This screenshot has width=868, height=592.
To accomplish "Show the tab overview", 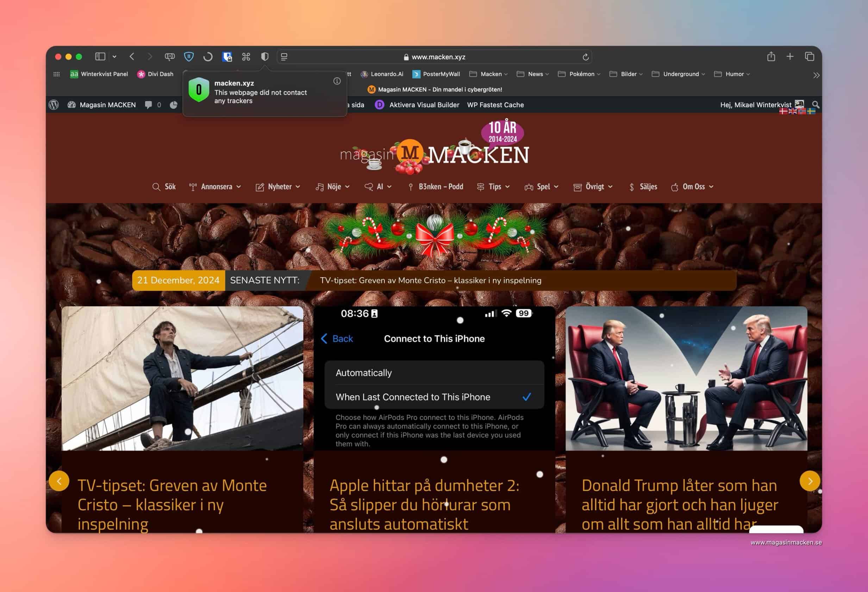I will click(x=809, y=56).
